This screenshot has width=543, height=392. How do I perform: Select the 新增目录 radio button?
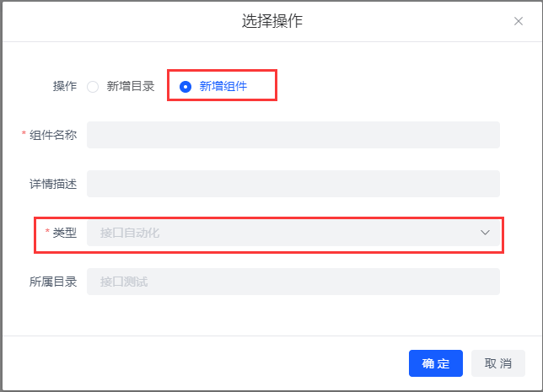pyautogui.click(x=93, y=86)
